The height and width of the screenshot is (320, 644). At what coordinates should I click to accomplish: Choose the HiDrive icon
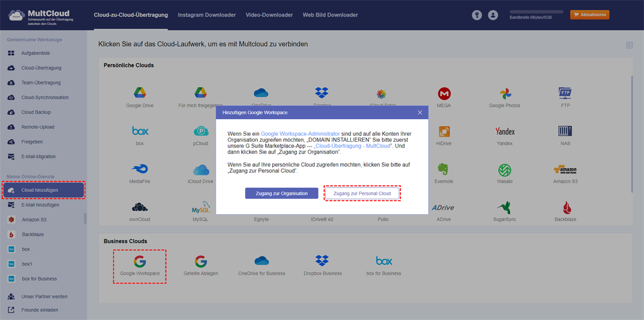point(444,131)
